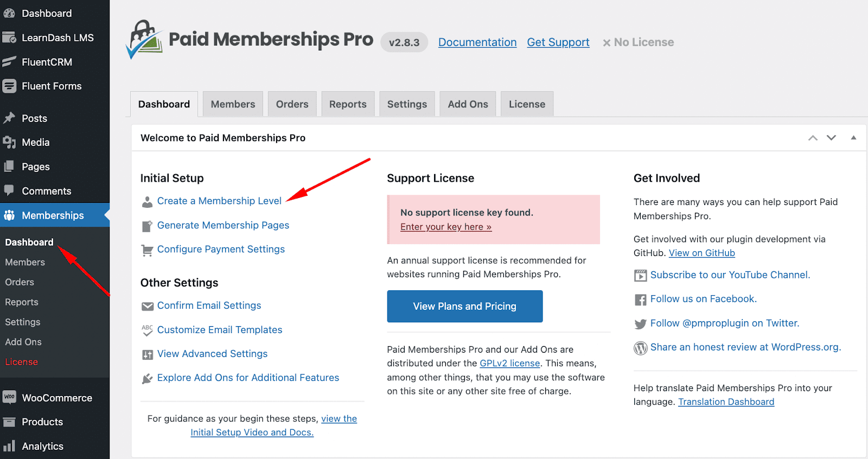Screen dimensions: 868x459
Task: Click the Analytics bar chart icon
Action: pos(9,446)
